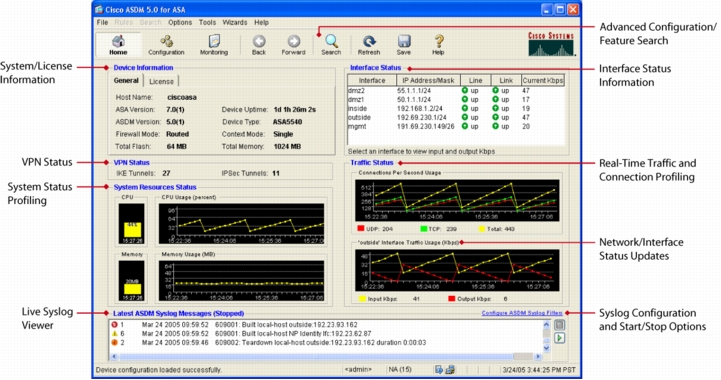Image resolution: width=721 pixels, height=380 pixels.
Task: Click mgmt line status green icon
Action: [x=464, y=126]
